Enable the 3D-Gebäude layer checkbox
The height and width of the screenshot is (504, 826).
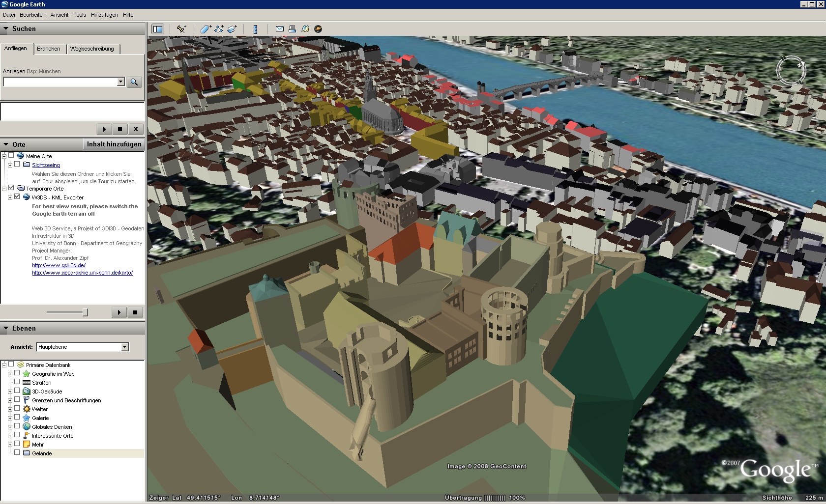point(17,391)
